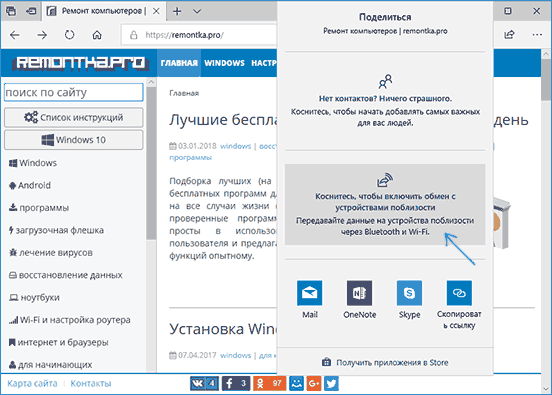Open Карта сайта footer link
The image size is (552, 395).
tap(32, 383)
